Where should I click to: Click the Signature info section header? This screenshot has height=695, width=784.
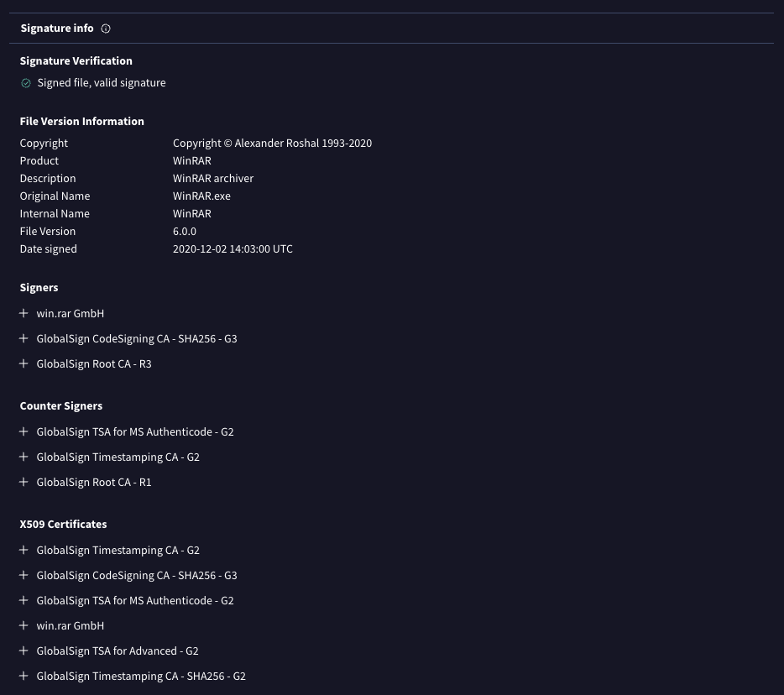tap(57, 29)
